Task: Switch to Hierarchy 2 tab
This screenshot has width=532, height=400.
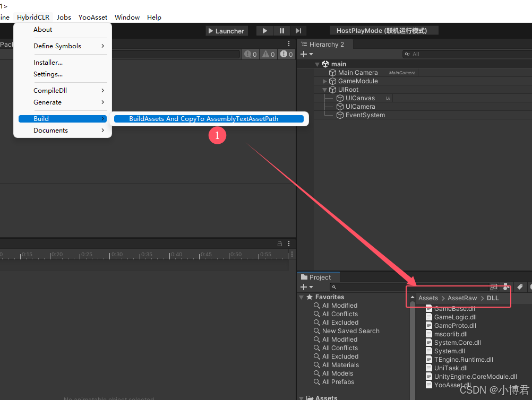Action: point(325,45)
